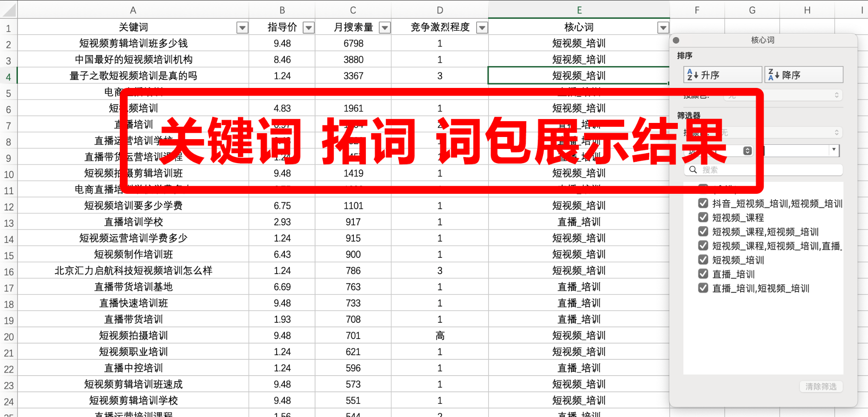Open filter arrow on 月搜索量 header
Screen dimensions: 868x417
[x=385, y=28]
